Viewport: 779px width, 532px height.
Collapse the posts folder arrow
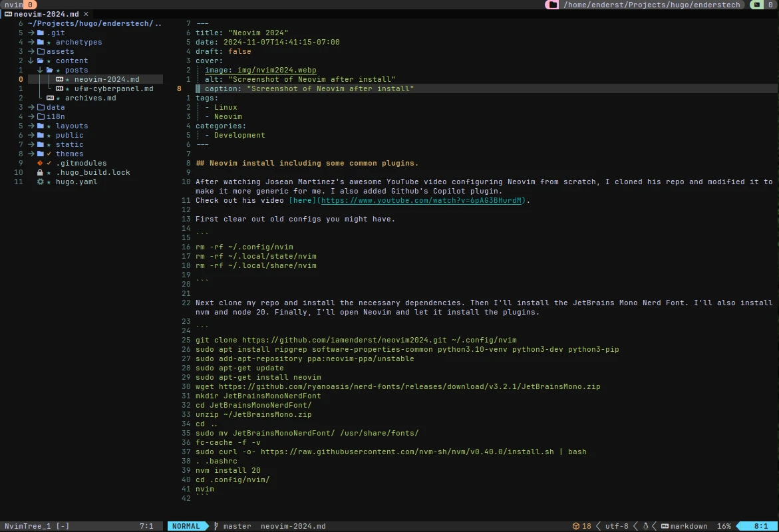point(40,70)
